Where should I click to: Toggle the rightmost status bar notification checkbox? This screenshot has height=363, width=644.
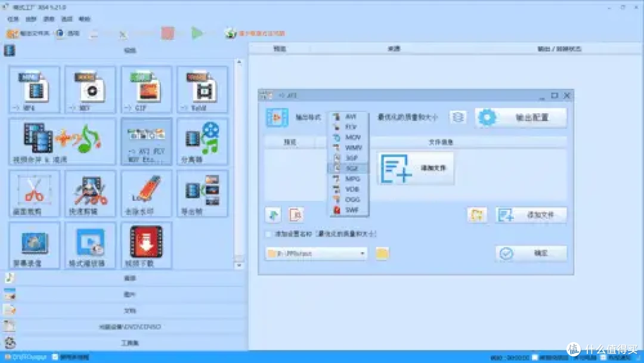click(603, 358)
